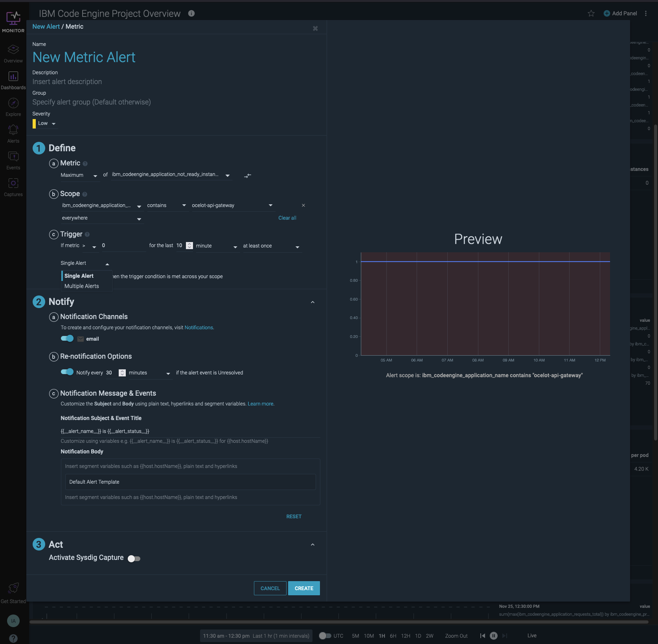Open the Overview sidebar icon
This screenshot has width=658, height=644.
pyautogui.click(x=13, y=50)
